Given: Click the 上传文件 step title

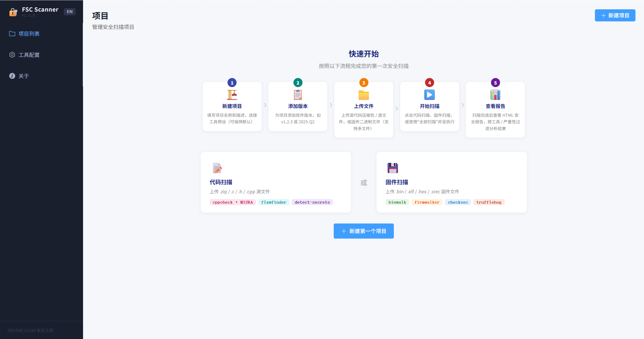Looking at the screenshot, I should (364, 106).
